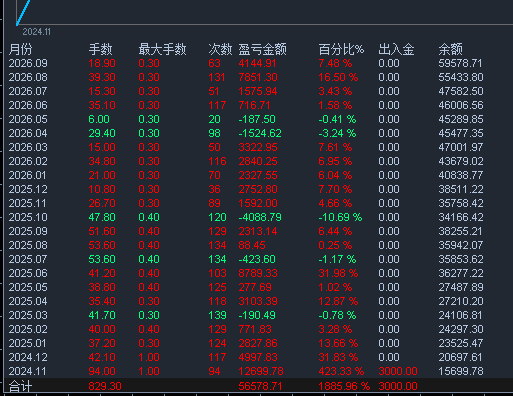Click total percentage 1885.96 %
The image size is (513, 396).
[x=344, y=386]
